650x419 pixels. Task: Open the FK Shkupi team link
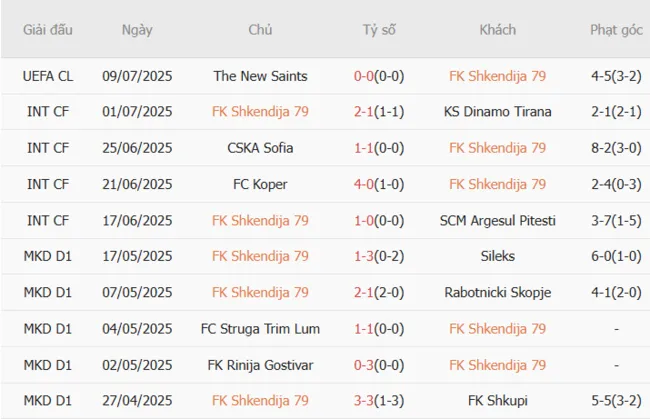[497, 400]
